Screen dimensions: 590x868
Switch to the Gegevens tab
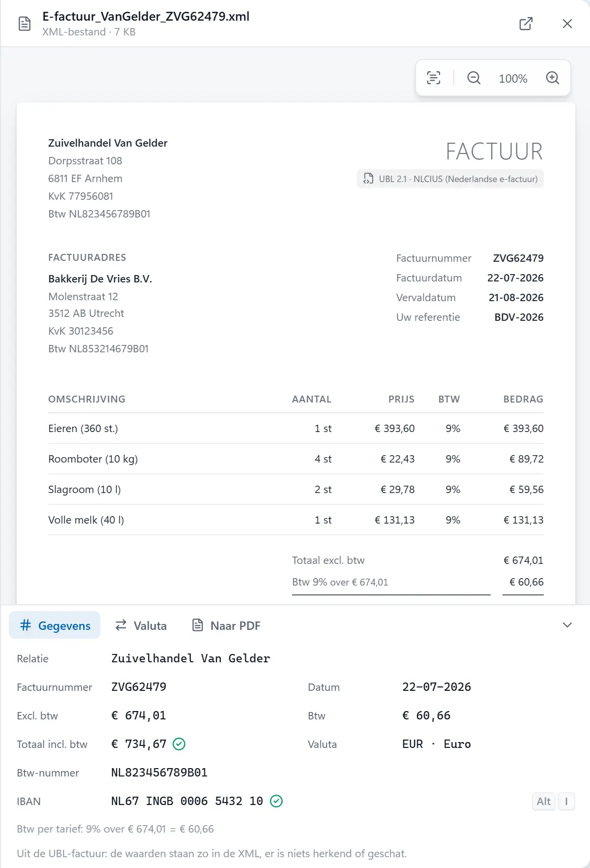click(x=55, y=625)
